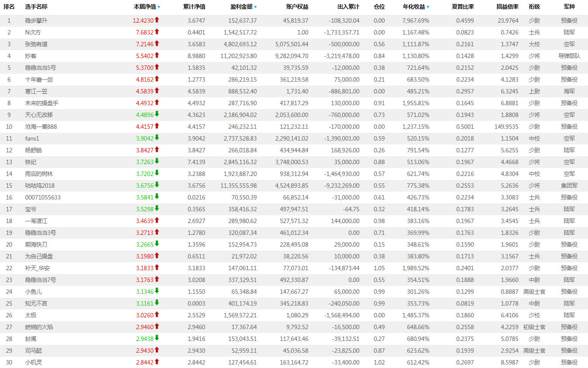
Task: Click the 夏普比率 column header
Action: coord(463,7)
